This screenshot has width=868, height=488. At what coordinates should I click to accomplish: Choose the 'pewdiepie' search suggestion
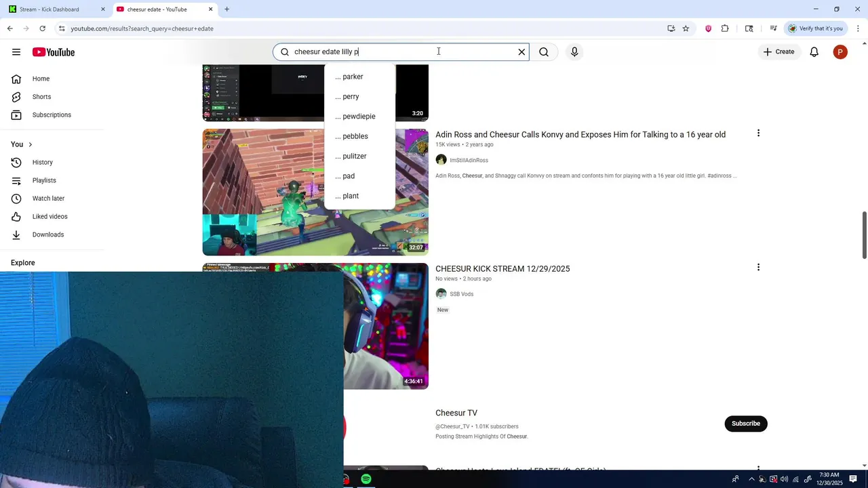click(359, 117)
